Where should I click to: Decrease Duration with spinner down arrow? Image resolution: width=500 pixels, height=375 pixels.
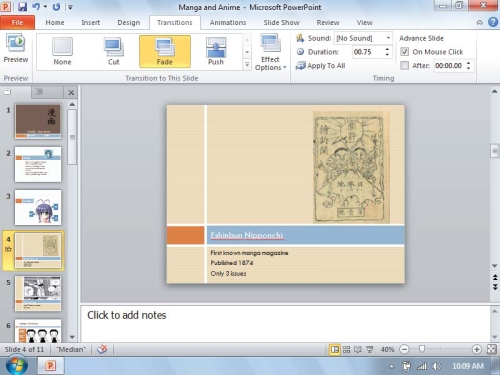(387, 55)
